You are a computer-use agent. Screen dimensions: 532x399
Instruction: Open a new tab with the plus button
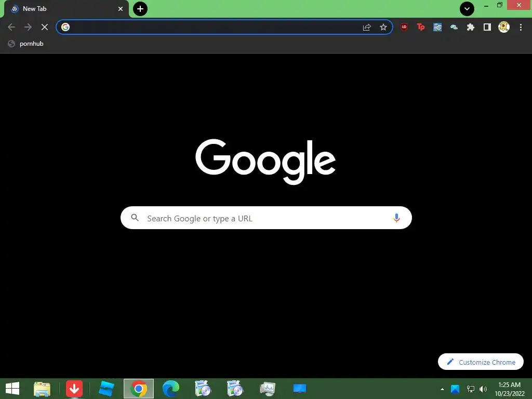click(140, 9)
